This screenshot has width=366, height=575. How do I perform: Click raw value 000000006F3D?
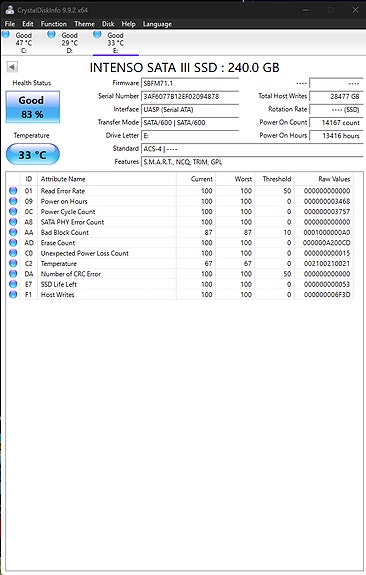pos(327,294)
